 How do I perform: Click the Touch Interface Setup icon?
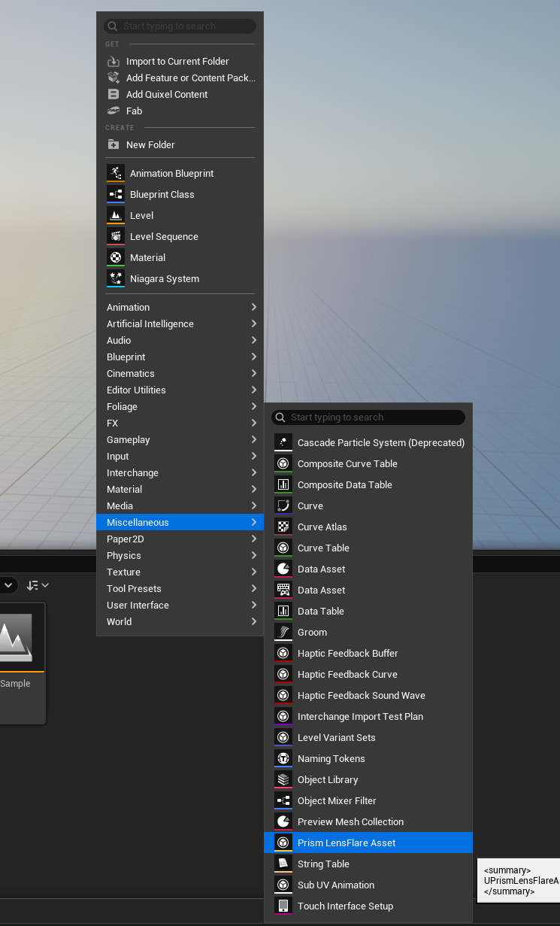point(283,906)
